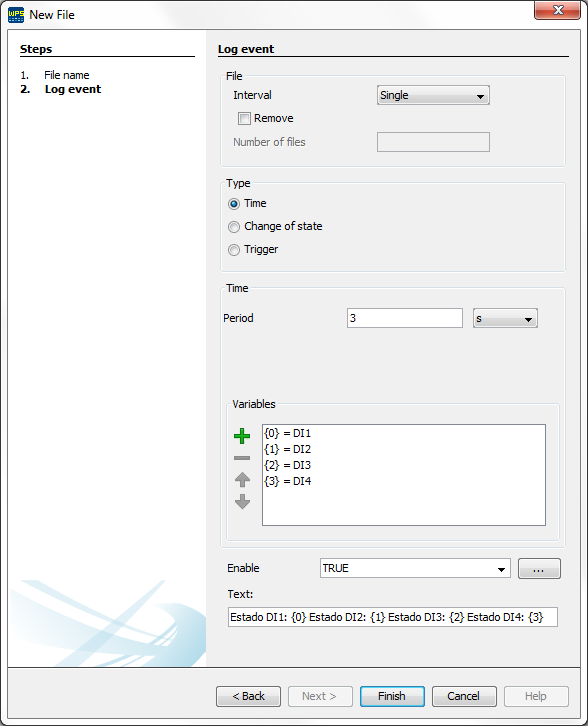The image size is (588, 726).
Task: Go to previous step with Back button
Action: [248, 696]
